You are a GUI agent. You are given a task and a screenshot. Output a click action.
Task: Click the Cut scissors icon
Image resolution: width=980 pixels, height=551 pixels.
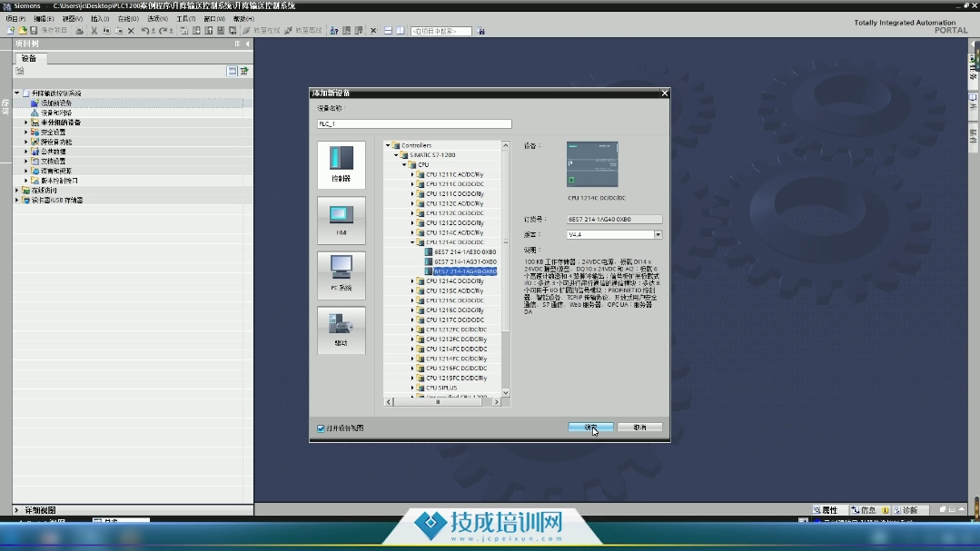[94, 31]
